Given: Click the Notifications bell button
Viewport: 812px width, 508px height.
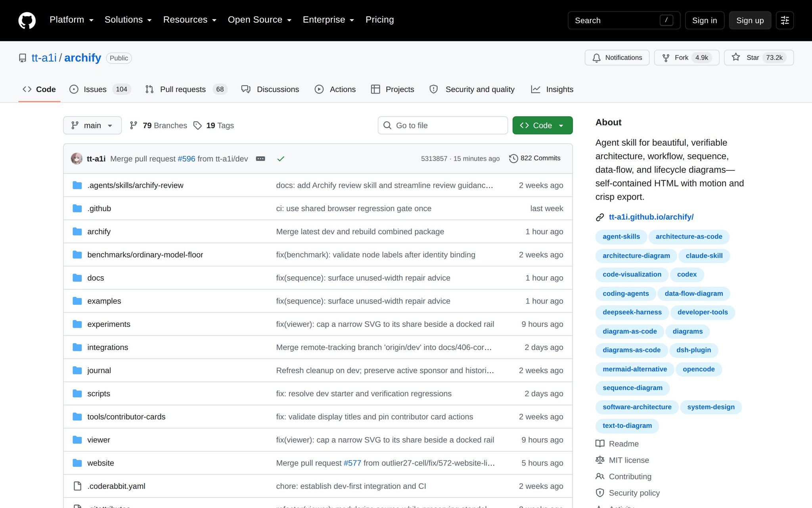Looking at the screenshot, I should point(617,58).
